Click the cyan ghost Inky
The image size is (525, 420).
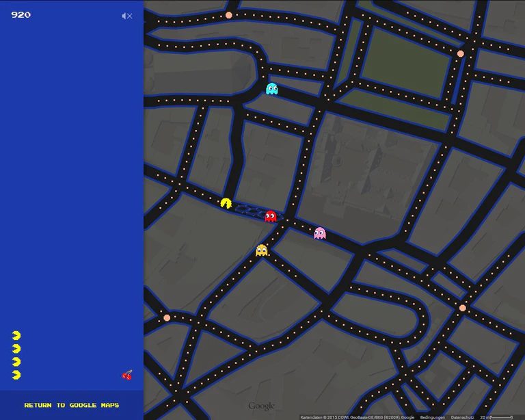tap(272, 89)
